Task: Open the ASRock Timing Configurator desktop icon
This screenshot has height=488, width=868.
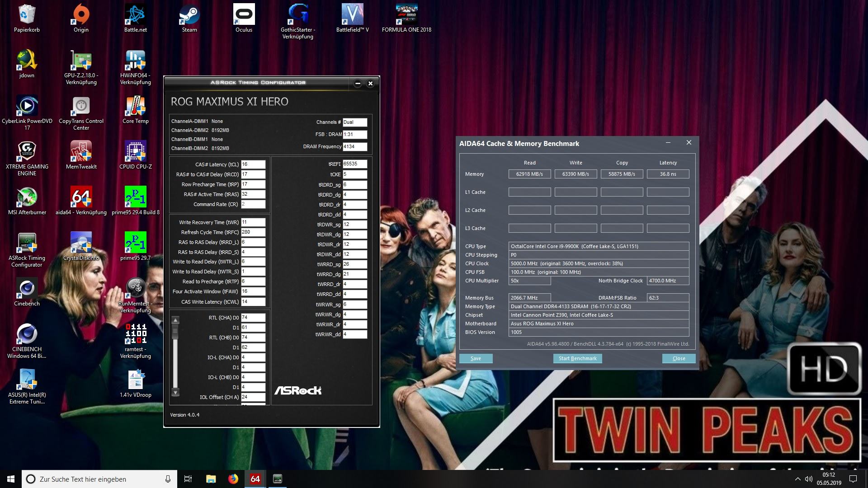Action: pyautogui.click(x=27, y=250)
